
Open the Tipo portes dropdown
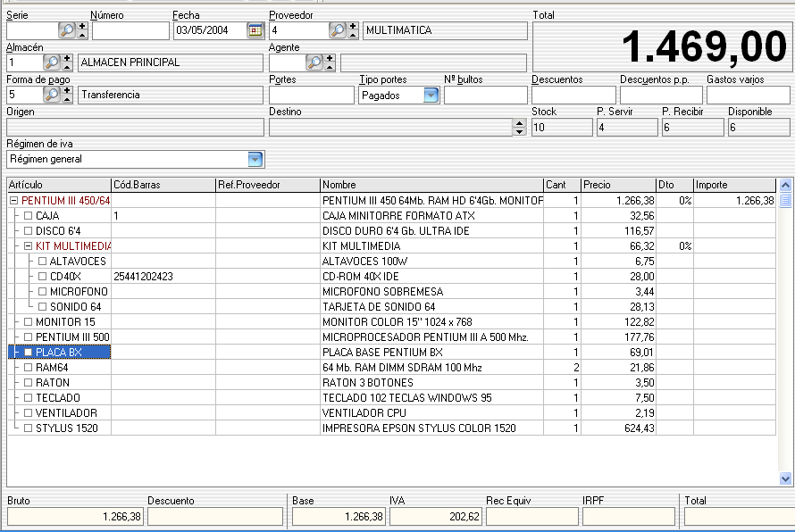(431, 95)
